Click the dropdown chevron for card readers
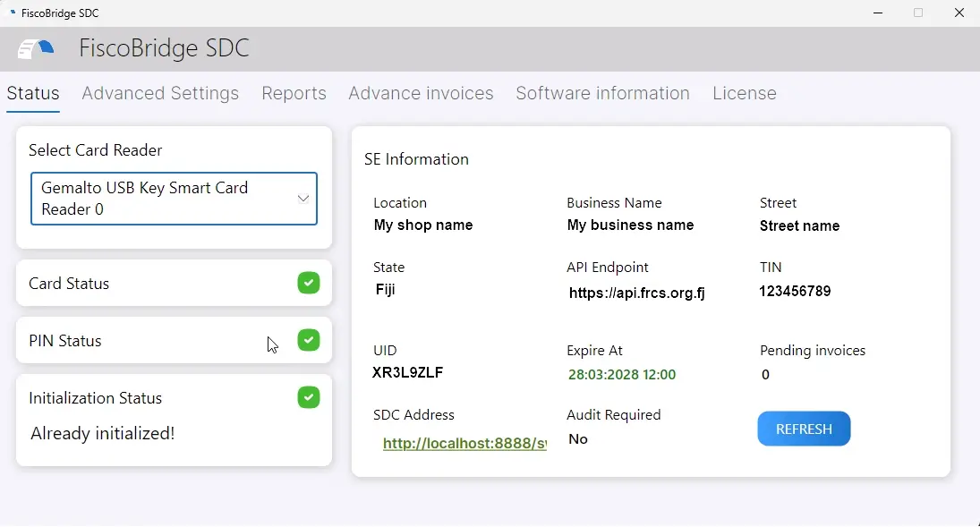 click(x=303, y=199)
